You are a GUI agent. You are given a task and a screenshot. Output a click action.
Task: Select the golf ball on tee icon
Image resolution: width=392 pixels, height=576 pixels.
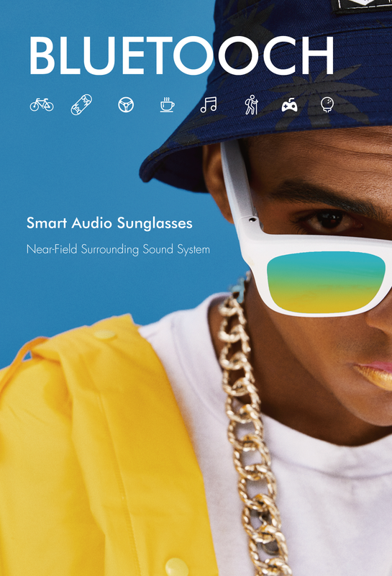(327, 104)
